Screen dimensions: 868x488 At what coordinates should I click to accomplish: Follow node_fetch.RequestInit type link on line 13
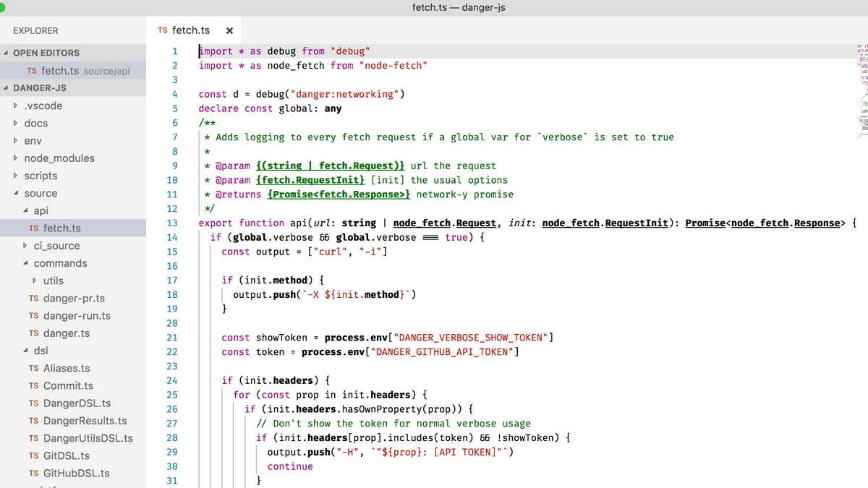605,223
